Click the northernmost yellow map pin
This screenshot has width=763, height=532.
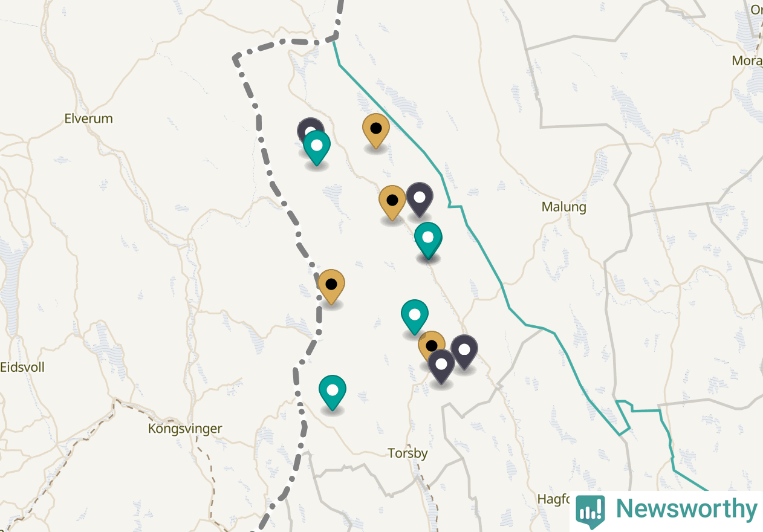[376, 131]
